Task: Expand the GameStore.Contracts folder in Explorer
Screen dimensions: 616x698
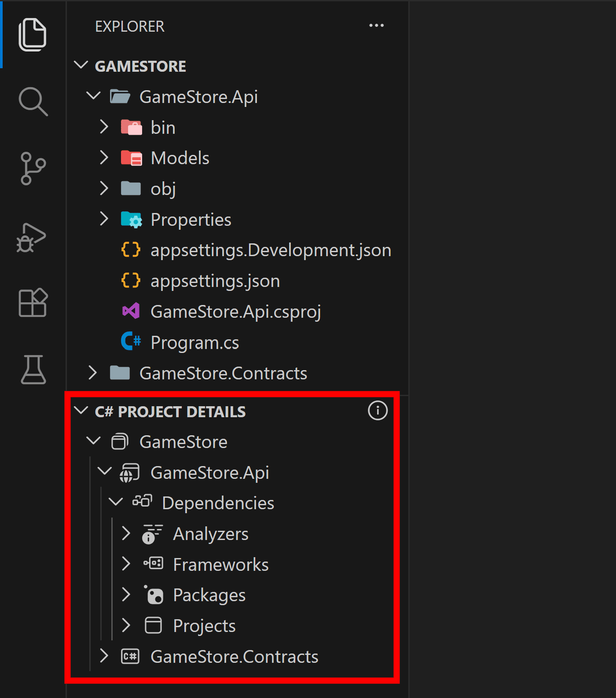Action: (x=92, y=372)
